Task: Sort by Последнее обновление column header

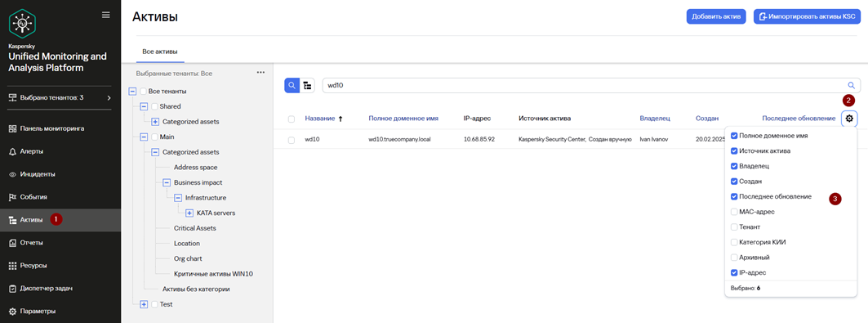Action: (x=799, y=118)
